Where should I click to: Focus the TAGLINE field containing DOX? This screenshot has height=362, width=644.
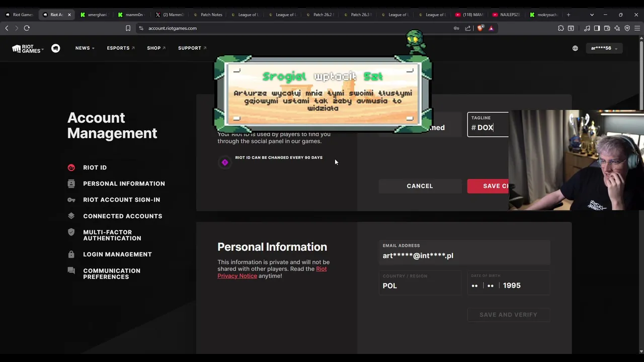[x=488, y=124]
